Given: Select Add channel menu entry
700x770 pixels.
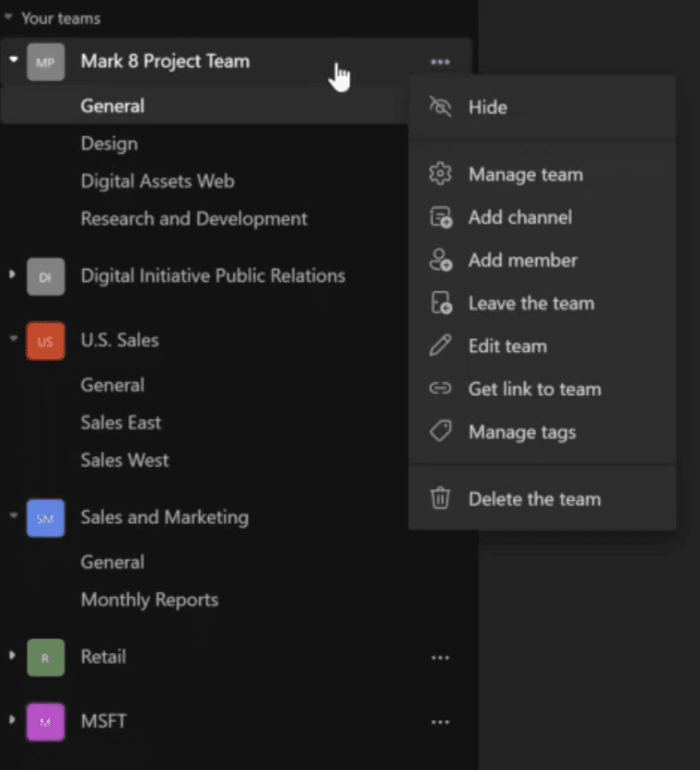Looking at the screenshot, I should point(542,217).
